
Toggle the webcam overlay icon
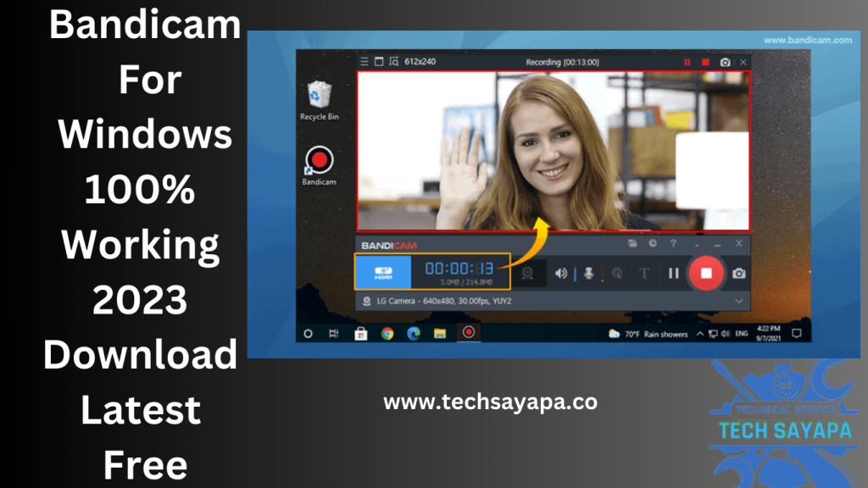click(527, 274)
